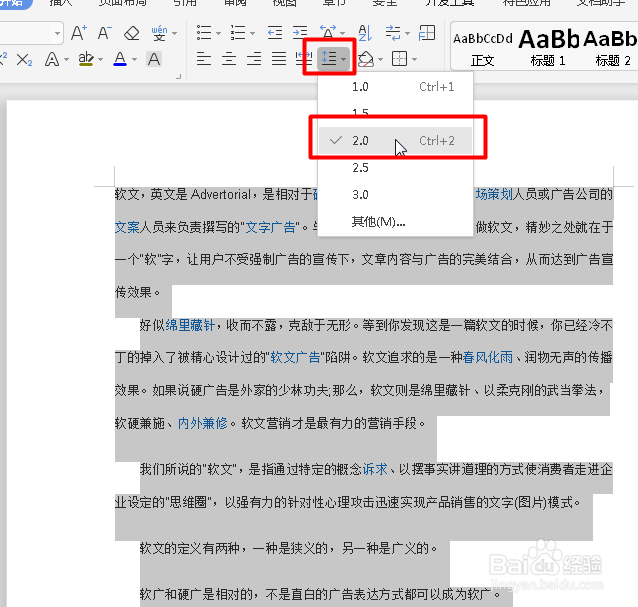Expand the phonetic guide options arrow
Screen dimensions: 638x607
click(x=175, y=33)
